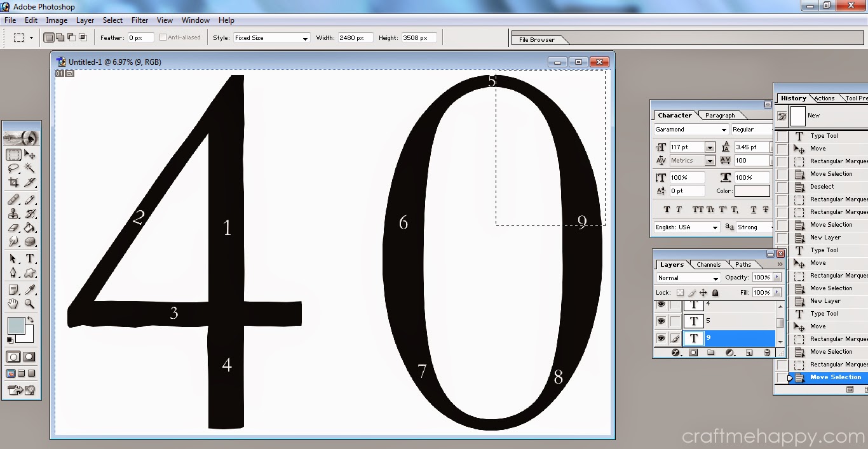
Task: Select the Move tool
Action: 30,154
